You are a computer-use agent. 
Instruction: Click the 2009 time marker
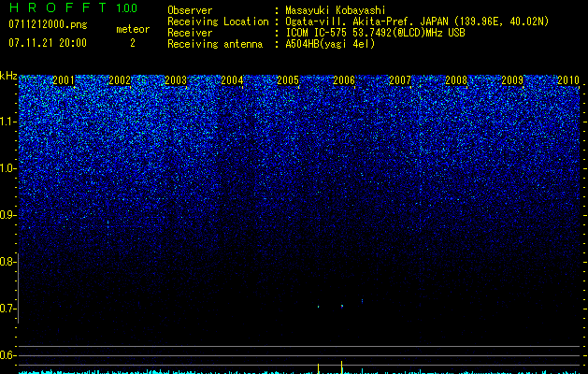(512, 79)
